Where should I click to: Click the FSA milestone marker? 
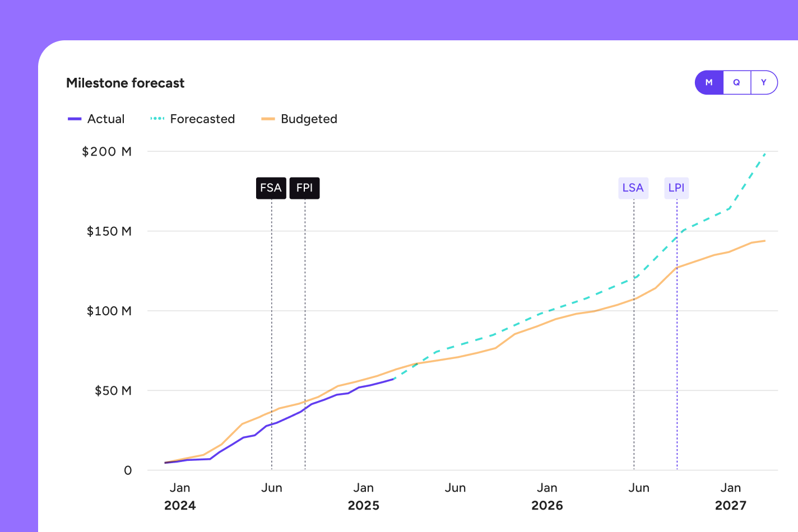click(271, 188)
